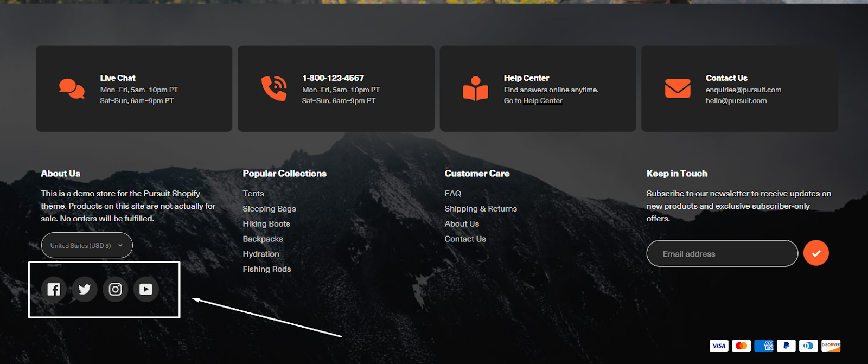Open the FAQ page
The image size is (868, 364).
pyautogui.click(x=453, y=194)
